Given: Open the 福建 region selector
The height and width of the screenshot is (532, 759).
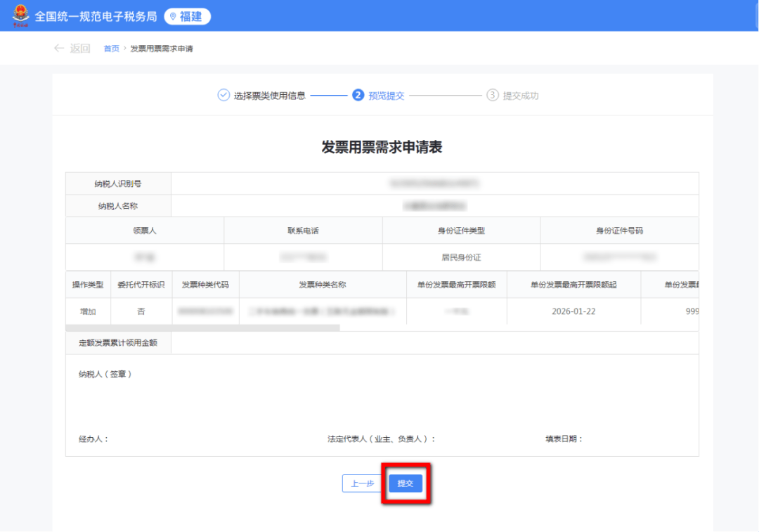Looking at the screenshot, I should click(187, 16).
